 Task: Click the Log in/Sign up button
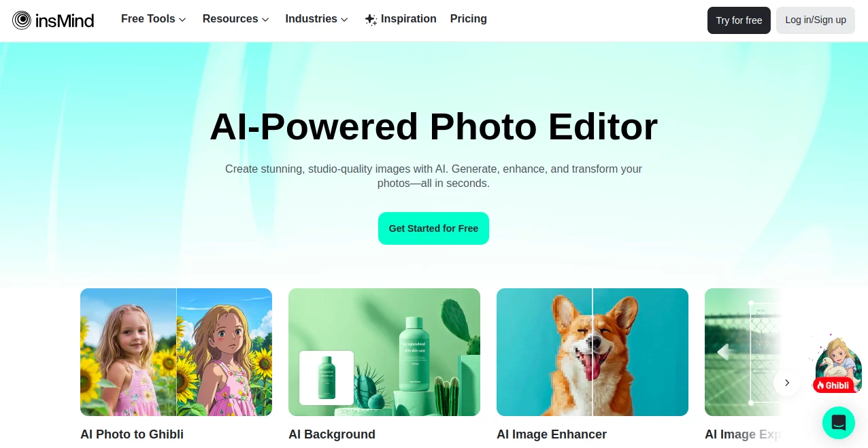click(x=816, y=20)
